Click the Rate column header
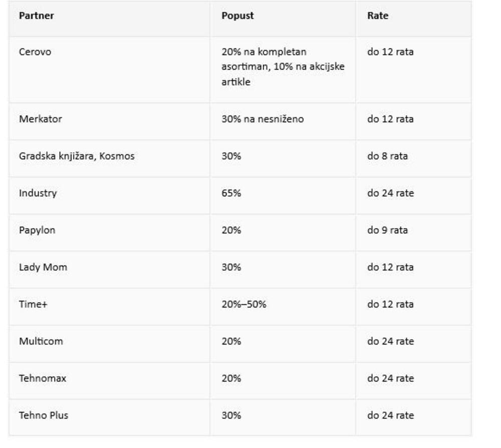The image size is (501, 448). pyautogui.click(x=377, y=16)
